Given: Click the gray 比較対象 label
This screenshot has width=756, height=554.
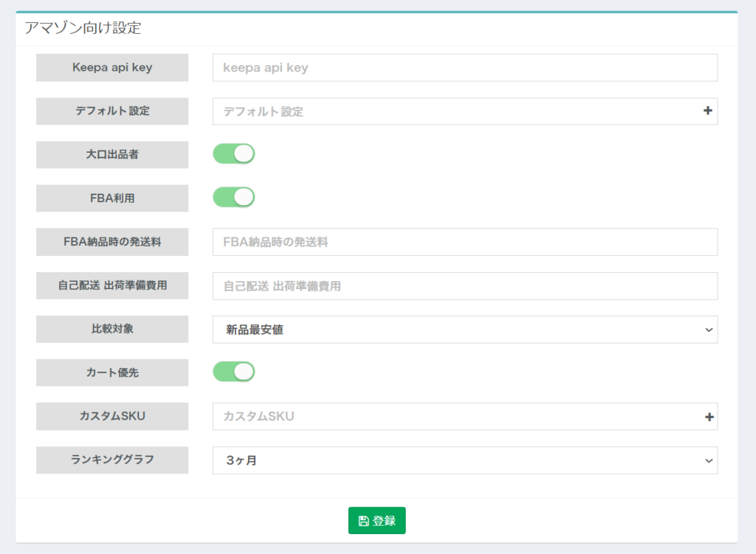Looking at the screenshot, I should click(112, 330).
